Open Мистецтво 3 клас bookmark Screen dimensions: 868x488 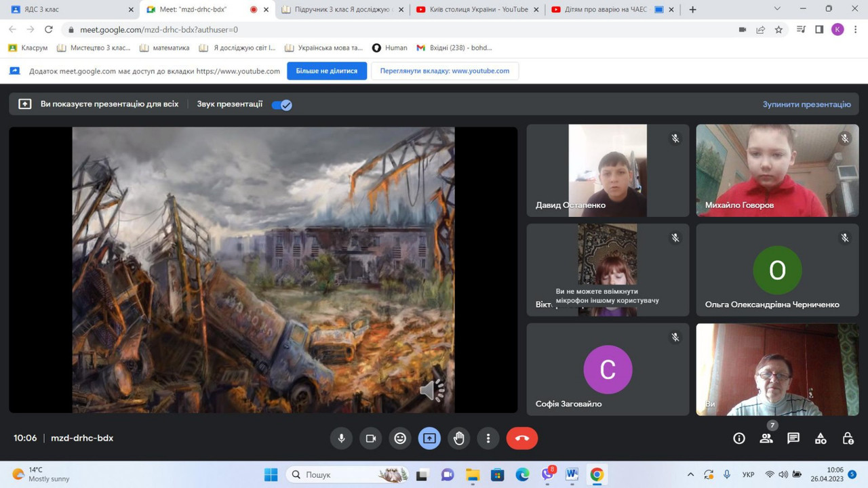(94, 48)
